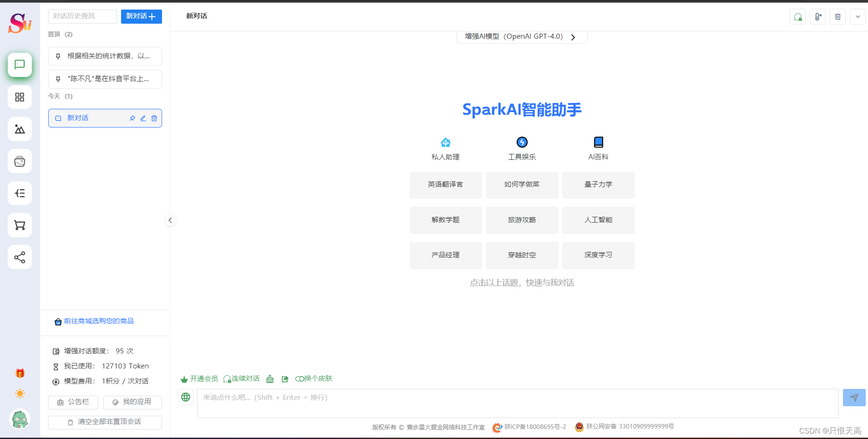
Task: Click the temperature icon in top bar
Action: click(x=818, y=17)
